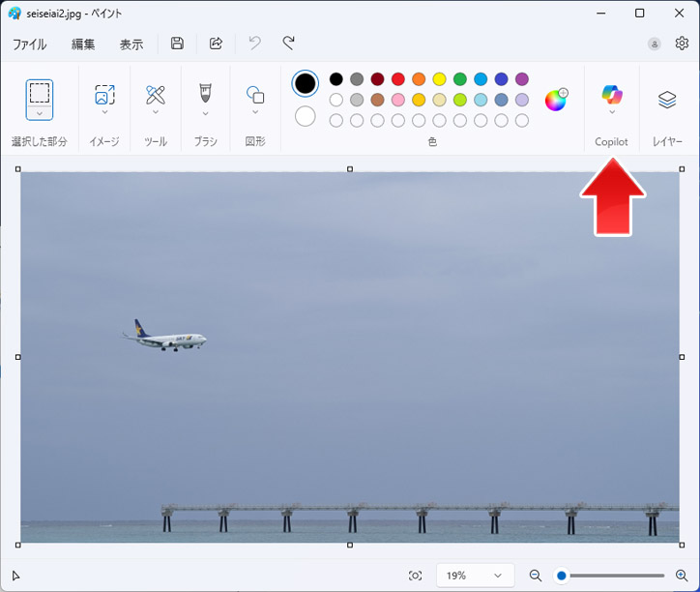700x592 pixels.
Task: Open the Edit Colors color wheel
Action: pyautogui.click(x=556, y=100)
